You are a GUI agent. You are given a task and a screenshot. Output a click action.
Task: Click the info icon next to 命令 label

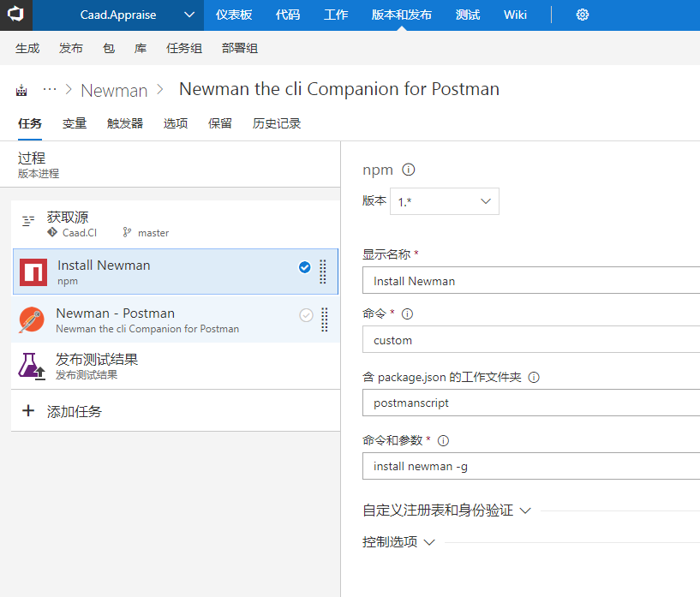pos(407,313)
